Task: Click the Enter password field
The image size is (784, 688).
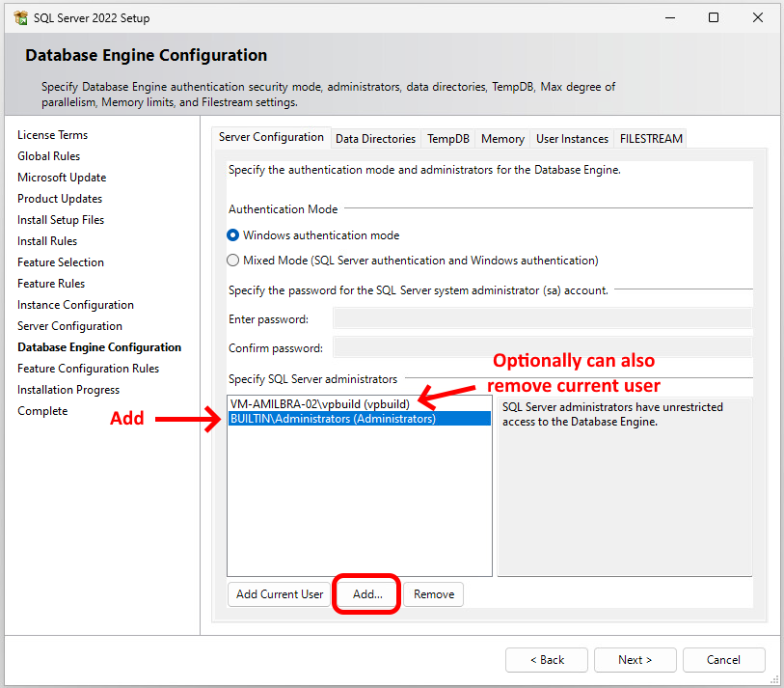Action: click(541, 319)
